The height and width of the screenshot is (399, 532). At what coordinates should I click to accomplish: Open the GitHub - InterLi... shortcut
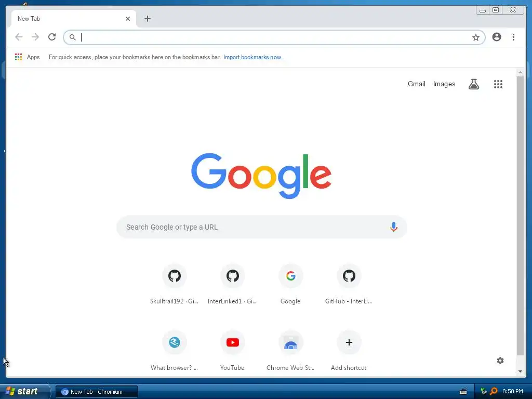(x=349, y=284)
